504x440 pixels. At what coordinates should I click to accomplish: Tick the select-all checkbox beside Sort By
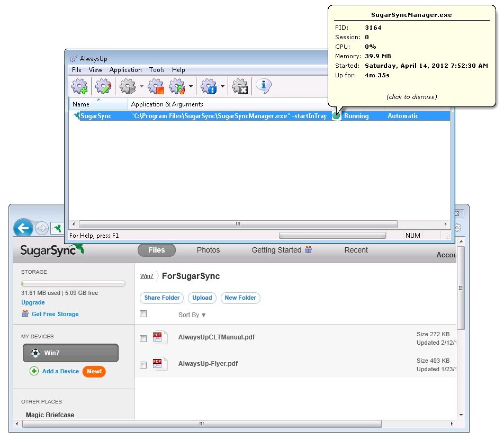pyautogui.click(x=143, y=313)
